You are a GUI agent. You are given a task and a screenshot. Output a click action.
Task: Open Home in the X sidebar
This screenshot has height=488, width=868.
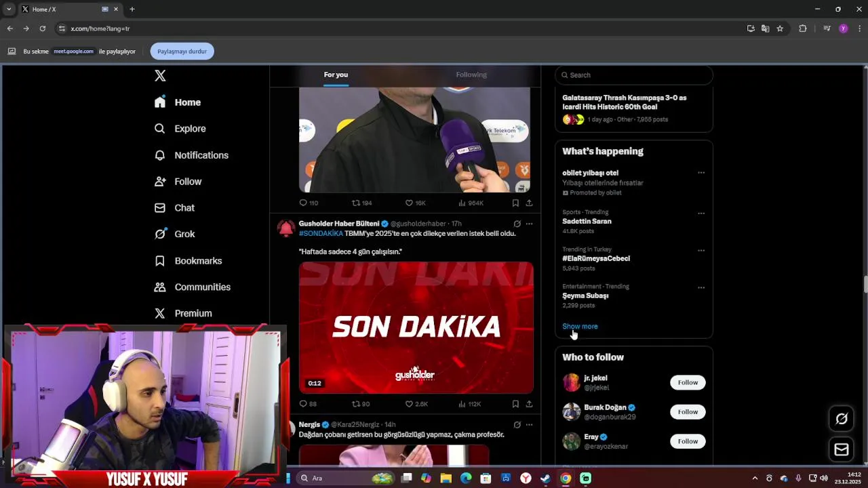[178, 102]
